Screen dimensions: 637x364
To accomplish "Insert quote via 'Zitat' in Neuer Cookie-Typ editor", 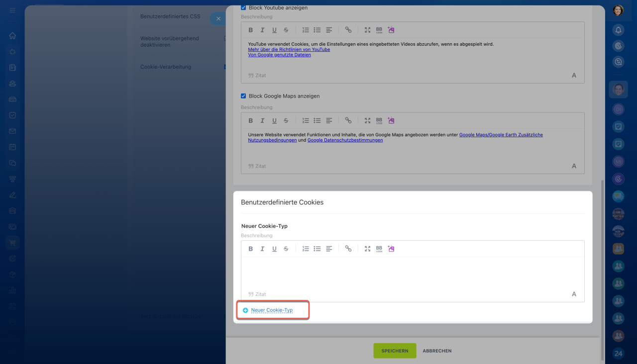I will [257, 294].
